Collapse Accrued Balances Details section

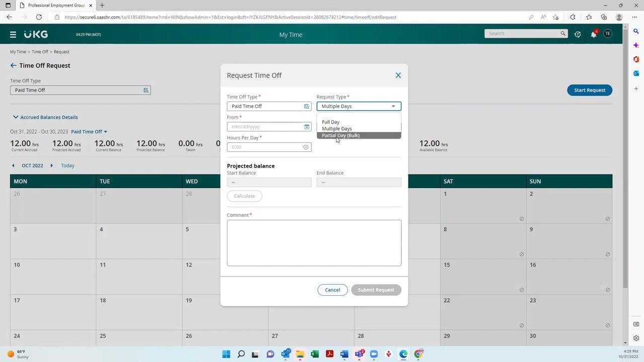pos(45,117)
